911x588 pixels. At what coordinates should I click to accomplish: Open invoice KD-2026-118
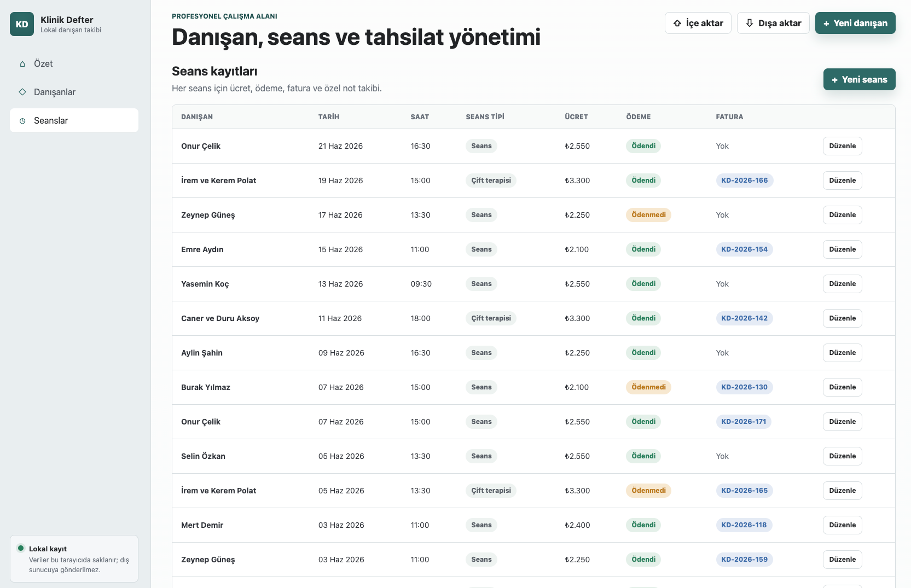[x=744, y=525]
